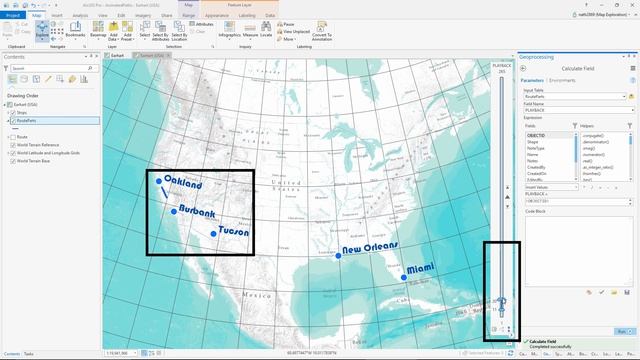The image size is (640, 360).
Task: Browse for the Input Table folder icon
Action: pyautogui.click(x=631, y=96)
